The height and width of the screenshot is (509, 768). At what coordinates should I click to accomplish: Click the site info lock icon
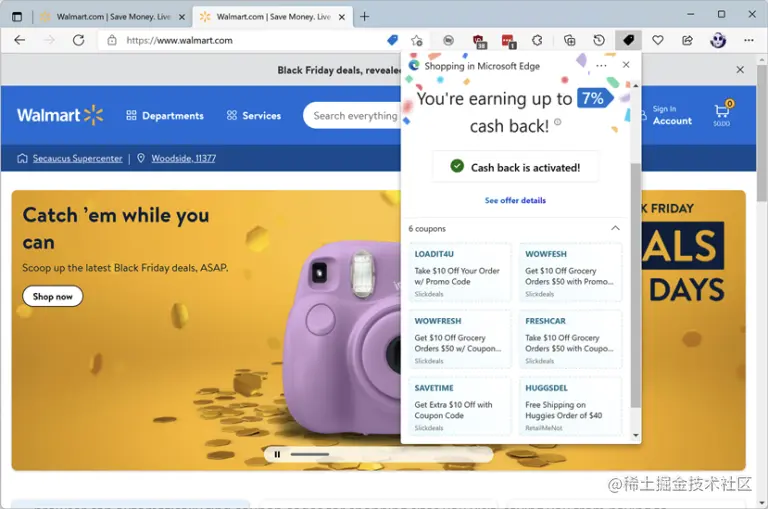point(112,40)
